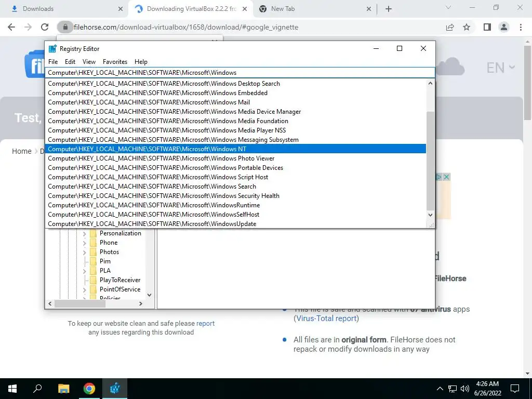The image size is (532, 399).
Task: Click the taskbar clock and date
Action: click(x=487, y=389)
